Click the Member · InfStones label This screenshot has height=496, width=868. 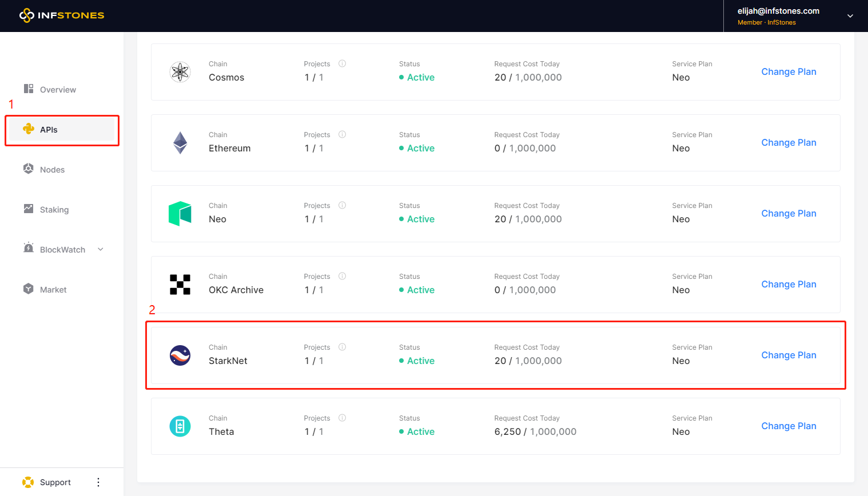tap(766, 22)
